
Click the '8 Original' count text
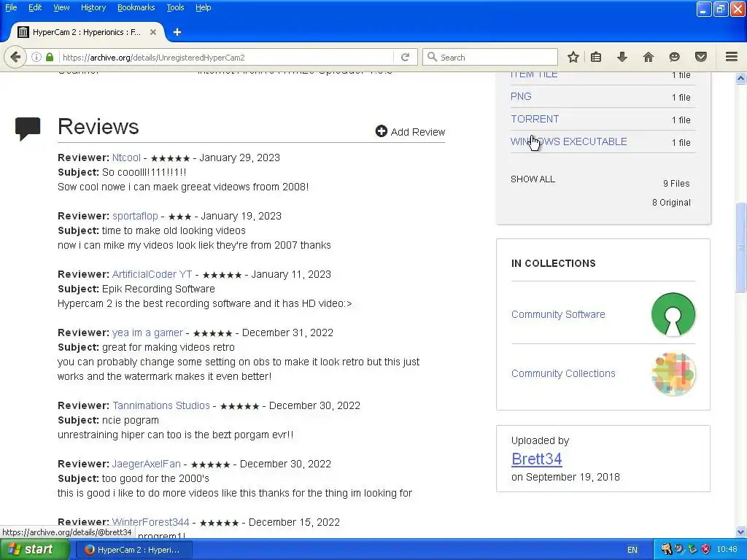(x=671, y=203)
